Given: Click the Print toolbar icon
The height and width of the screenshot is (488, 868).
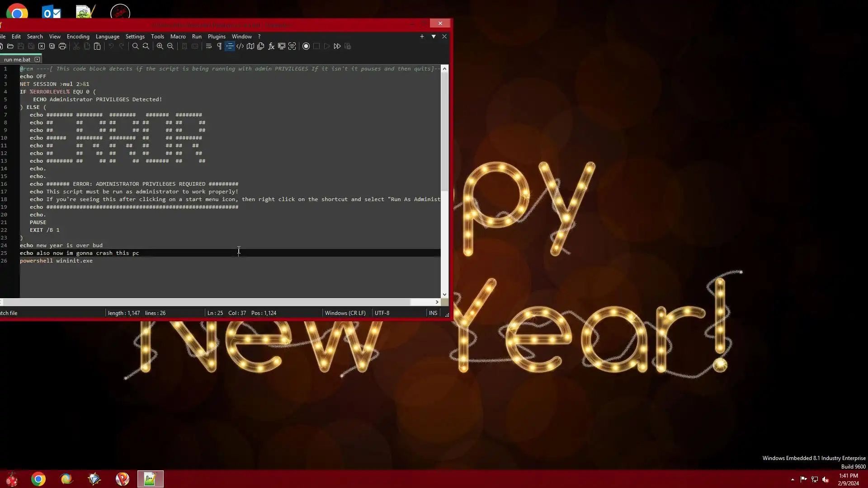Looking at the screenshot, I should [x=62, y=46].
